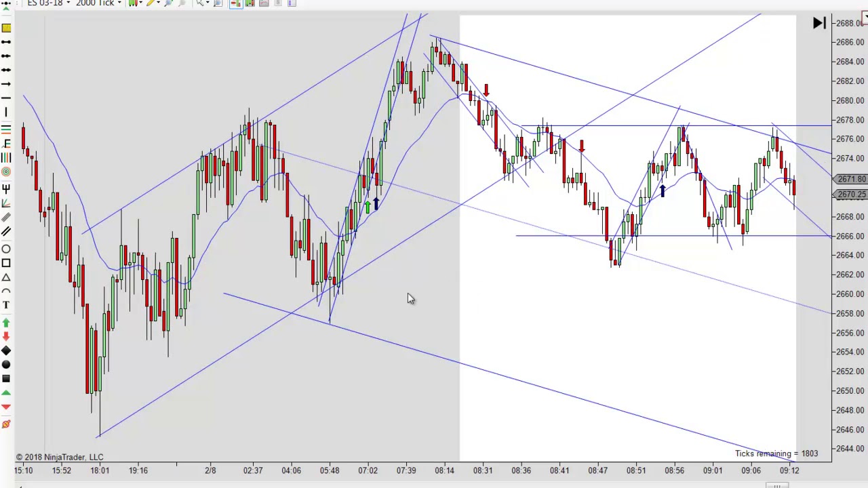Select the Fibonacci Retracements tool
The height and width of the screenshot is (488, 868).
tap(5, 129)
